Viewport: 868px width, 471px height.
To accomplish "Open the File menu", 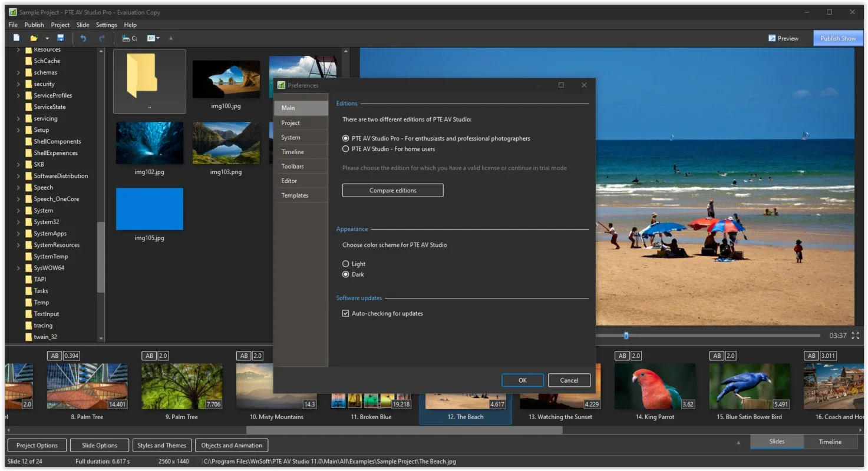I will 13,25.
